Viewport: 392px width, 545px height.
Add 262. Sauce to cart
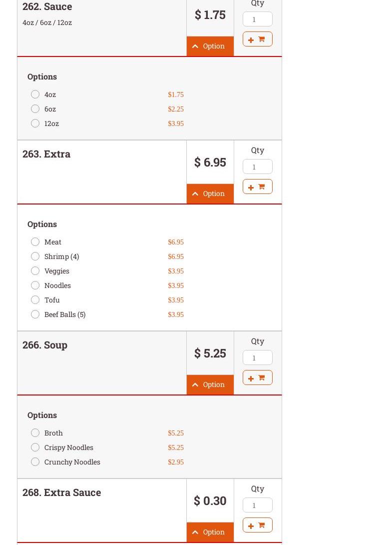click(x=257, y=39)
